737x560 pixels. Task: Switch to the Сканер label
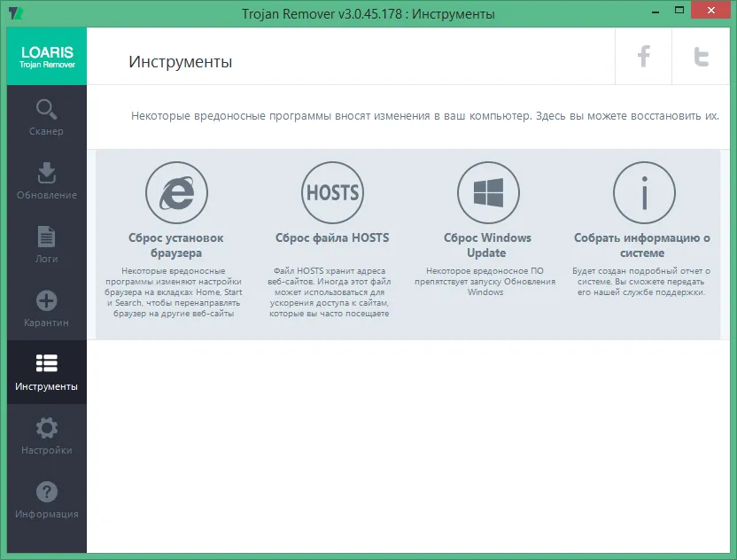(x=46, y=131)
